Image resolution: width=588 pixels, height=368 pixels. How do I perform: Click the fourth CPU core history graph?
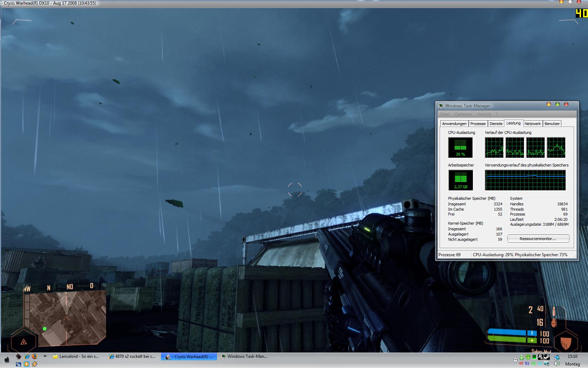click(x=556, y=148)
